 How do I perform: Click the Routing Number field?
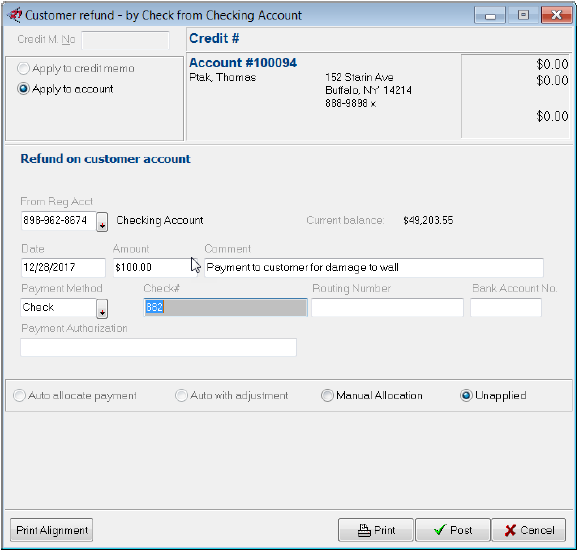pyautogui.click(x=387, y=307)
